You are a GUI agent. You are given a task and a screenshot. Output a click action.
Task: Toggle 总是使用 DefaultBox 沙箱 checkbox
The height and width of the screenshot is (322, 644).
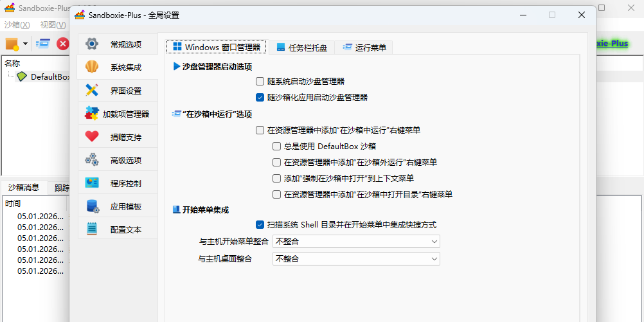pyautogui.click(x=277, y=146)
